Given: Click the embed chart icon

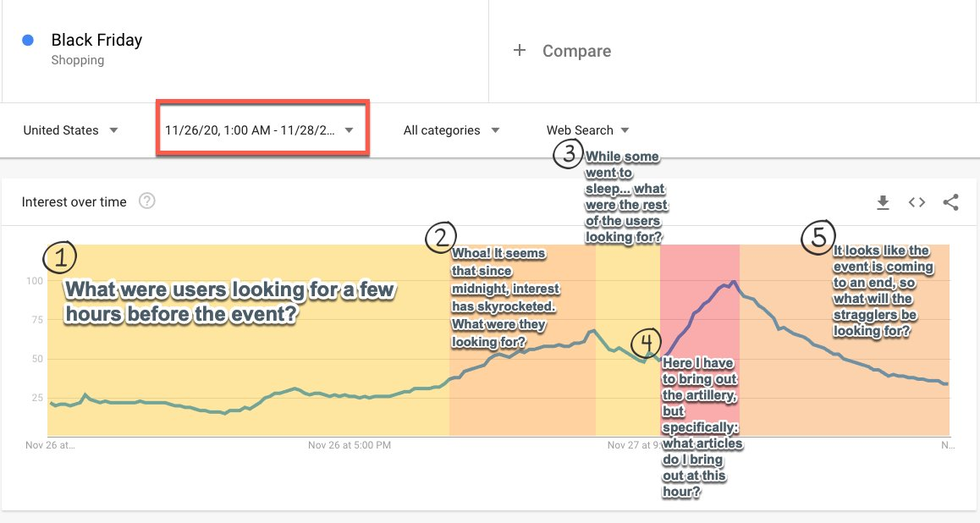Looking at the screenshot, I should [x=917, y=202].
